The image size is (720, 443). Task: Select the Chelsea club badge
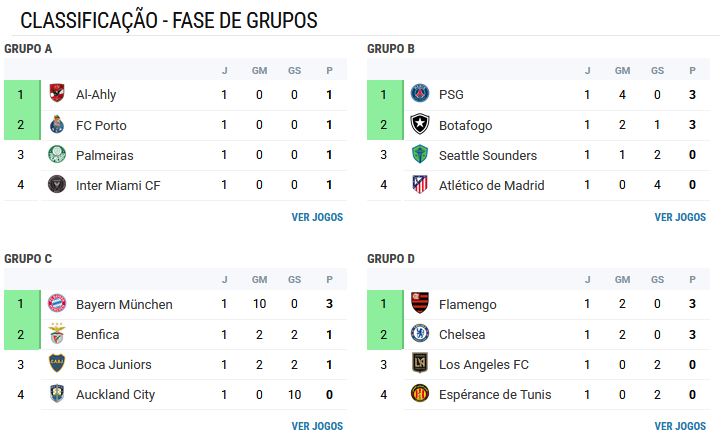[x=420, y=333]
